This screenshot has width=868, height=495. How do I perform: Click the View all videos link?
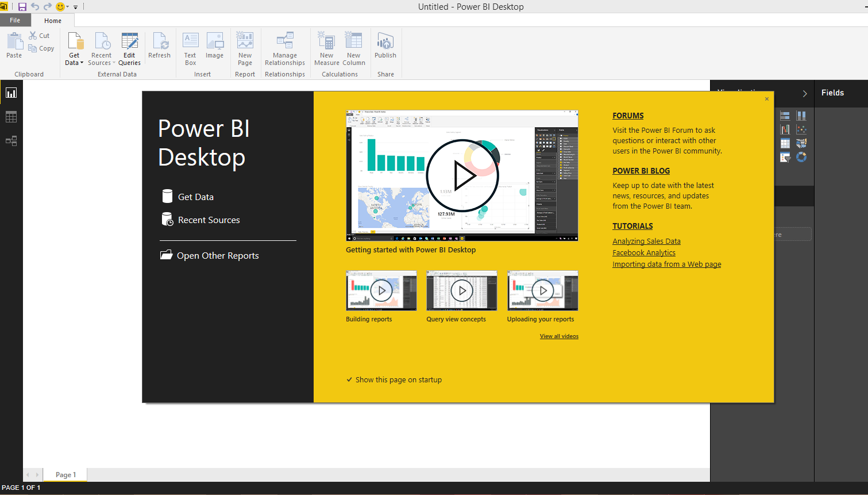558,336
